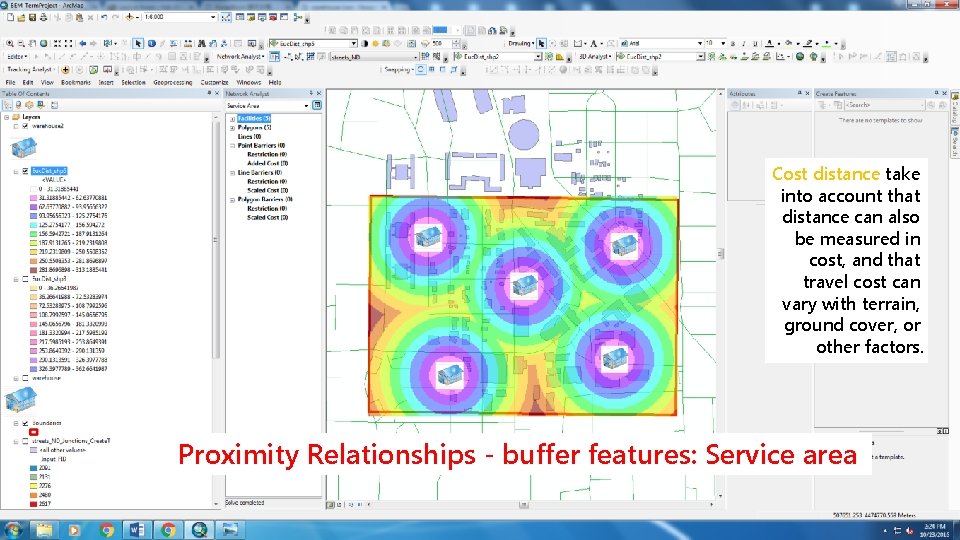Click the 125.27–156.59 cyan legend swatch
This screenshot has width=960, height=540.
(34, 225)
